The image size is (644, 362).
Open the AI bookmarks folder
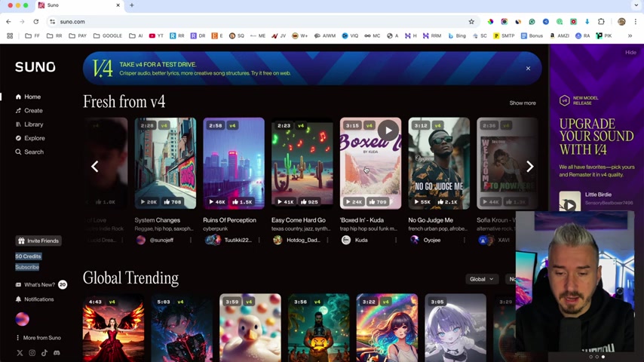(x=136, y=35)
